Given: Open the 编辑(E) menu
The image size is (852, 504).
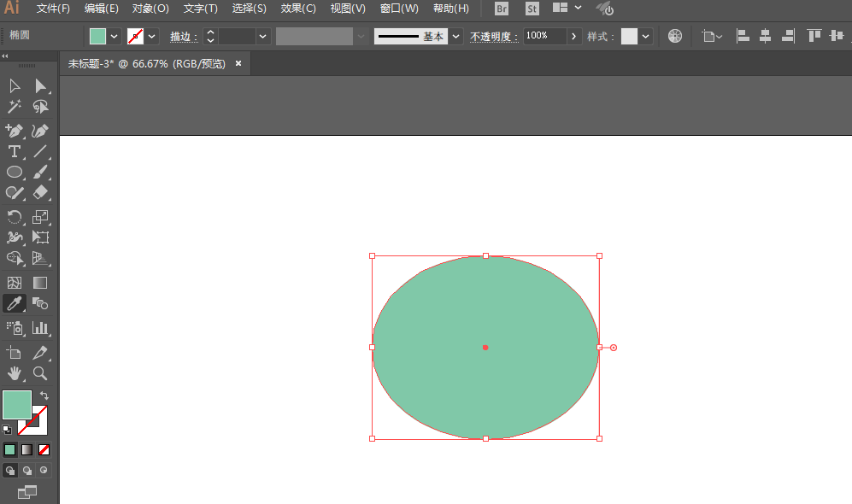Looking at the screenshot, I should tap(101, 9).
